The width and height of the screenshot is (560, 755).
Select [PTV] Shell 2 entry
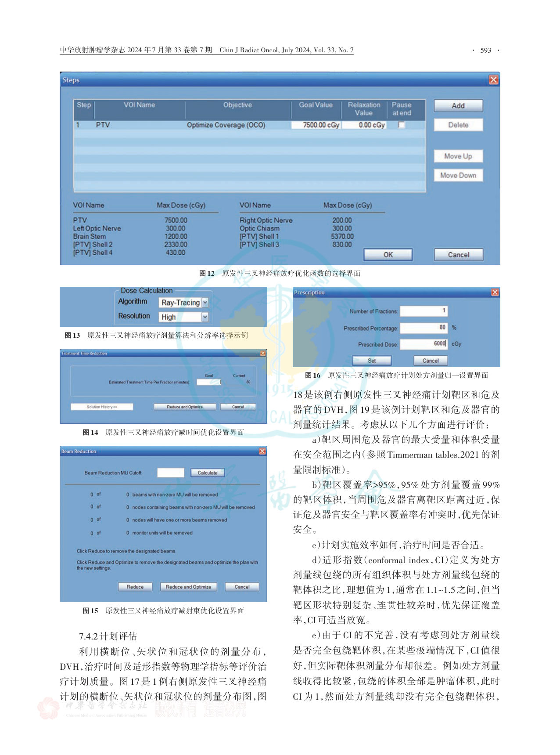click(x=93, y=245)
